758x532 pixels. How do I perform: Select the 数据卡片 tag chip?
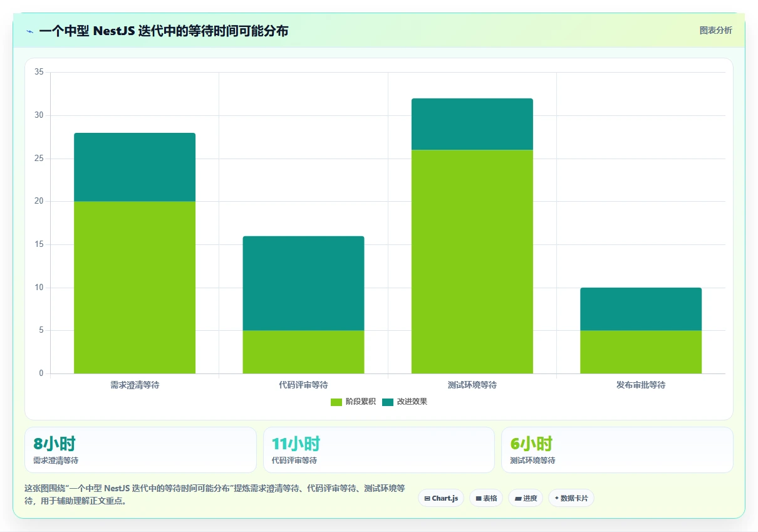tap(571, 498)
